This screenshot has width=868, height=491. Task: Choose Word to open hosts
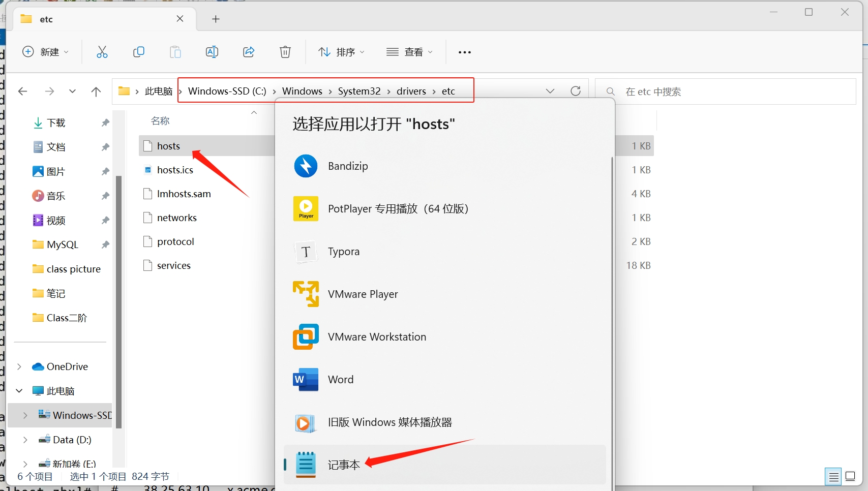tap(444, 380)
